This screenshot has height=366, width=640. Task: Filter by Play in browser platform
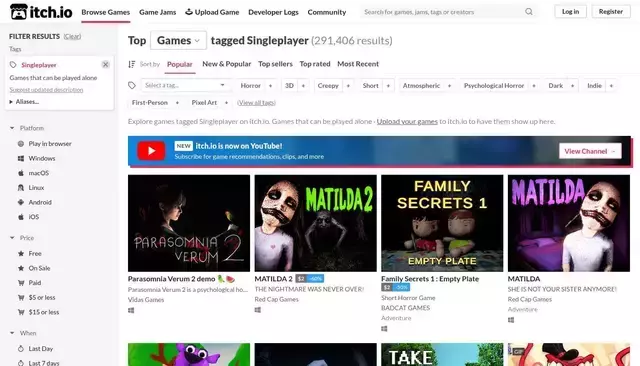pos(45,144)
